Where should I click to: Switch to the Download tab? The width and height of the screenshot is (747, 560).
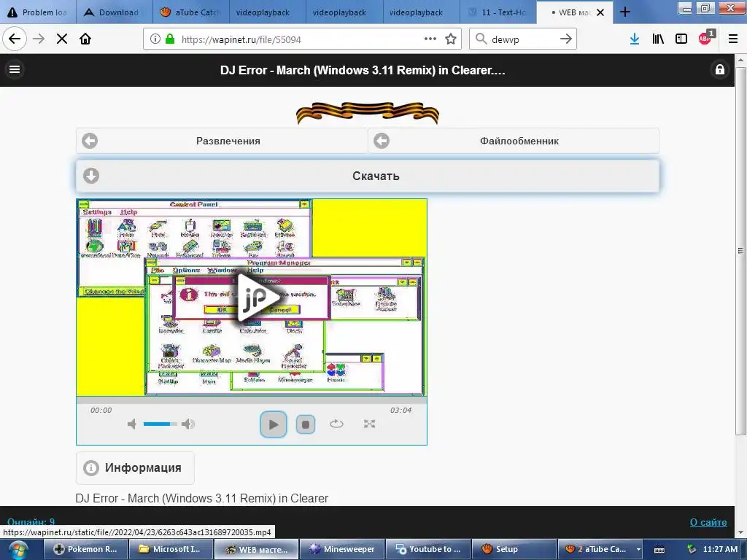[x=115, y=12]
